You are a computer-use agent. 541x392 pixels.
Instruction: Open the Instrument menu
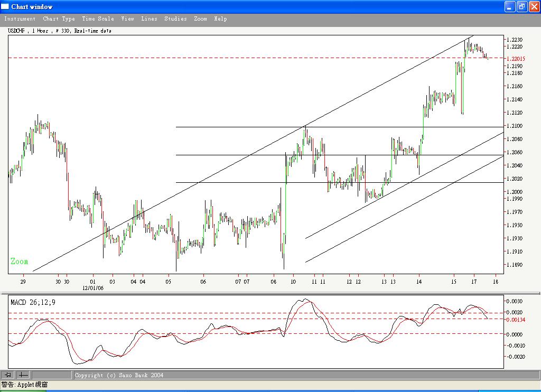20,18
